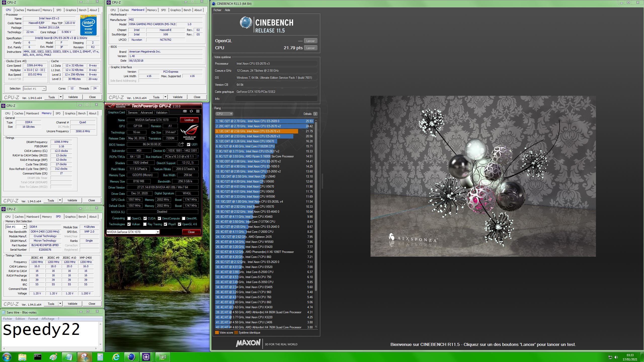This screenshot has height=362, width=644.
Task: Click the Cinebench title bar globe icon
Action: [x=214, y=4]
